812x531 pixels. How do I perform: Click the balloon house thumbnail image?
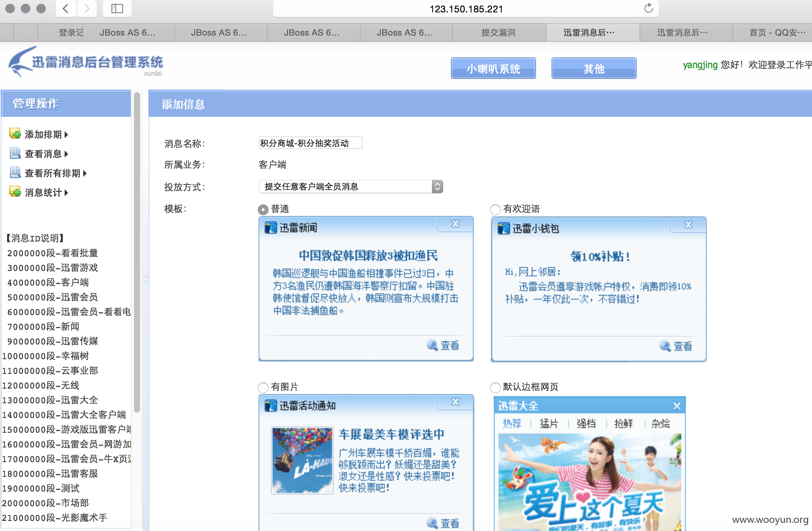(302, 460)
